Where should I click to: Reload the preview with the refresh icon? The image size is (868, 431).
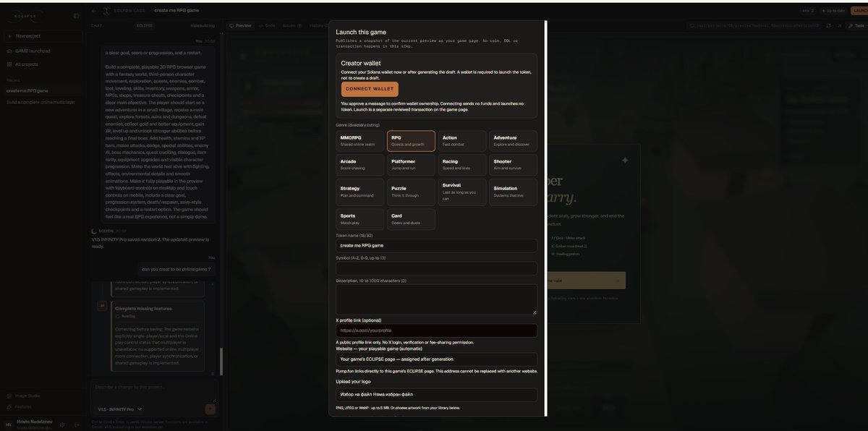(828, 25)
